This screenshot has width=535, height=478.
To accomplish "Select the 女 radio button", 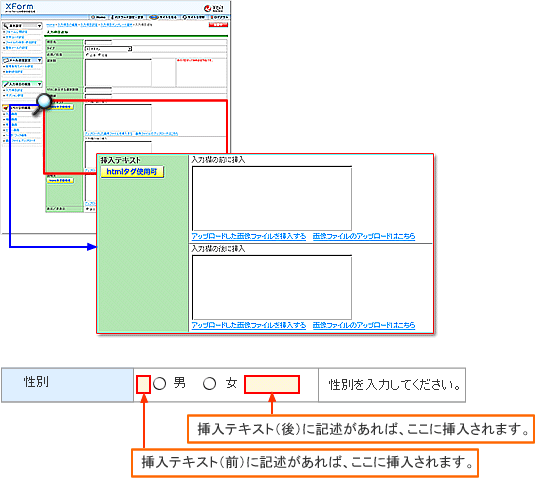I will pos(209,384).
